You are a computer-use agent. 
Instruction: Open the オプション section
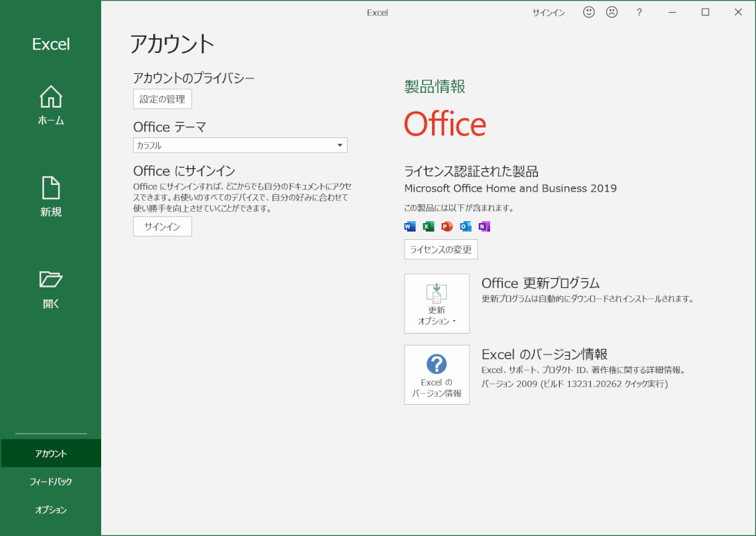click(50, 510)
